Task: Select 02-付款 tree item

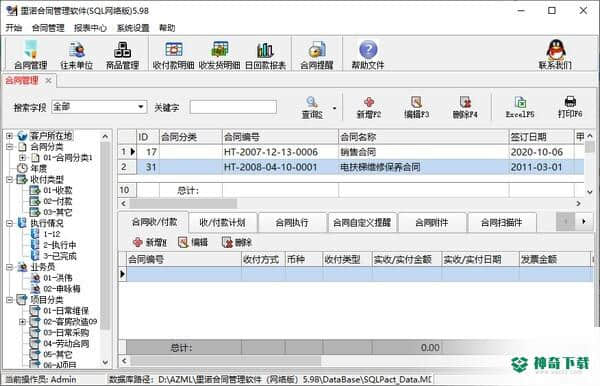Action: (x=58, y=201)
